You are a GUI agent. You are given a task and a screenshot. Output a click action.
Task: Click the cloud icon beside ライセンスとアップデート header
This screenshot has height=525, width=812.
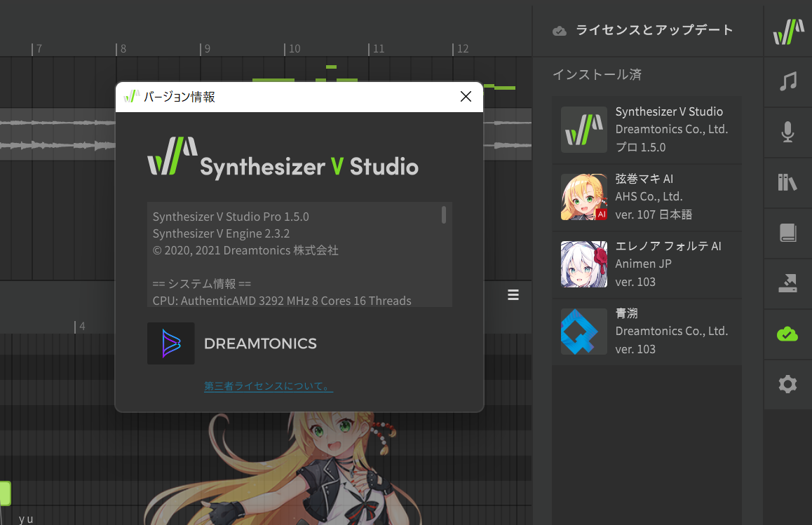pyautogui.click(x=560, y=31)
